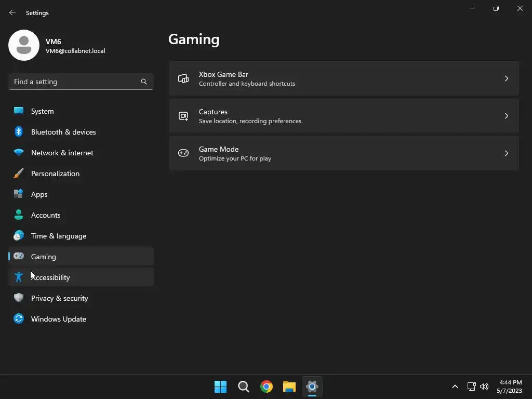This screenshot has height=399, width=532.
Task: Restore down the Settings window
Action: pos(496,8)
